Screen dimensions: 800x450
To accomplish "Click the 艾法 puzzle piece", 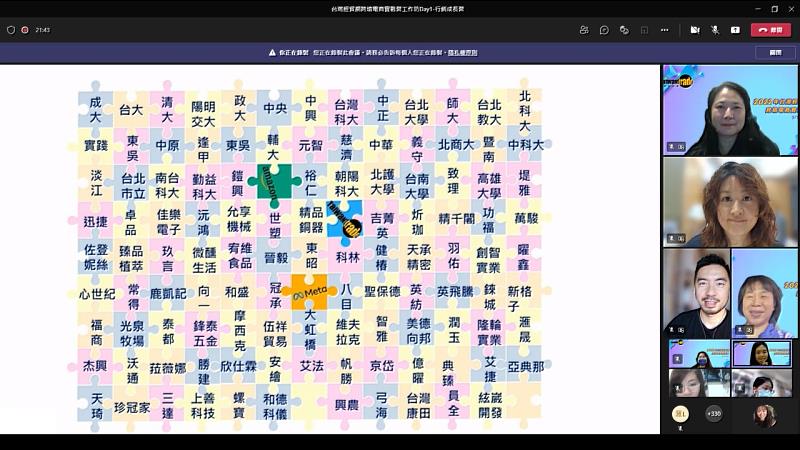I will point(311,366).
